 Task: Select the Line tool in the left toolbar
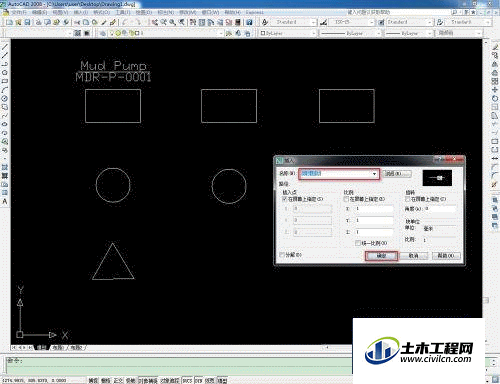5,46
